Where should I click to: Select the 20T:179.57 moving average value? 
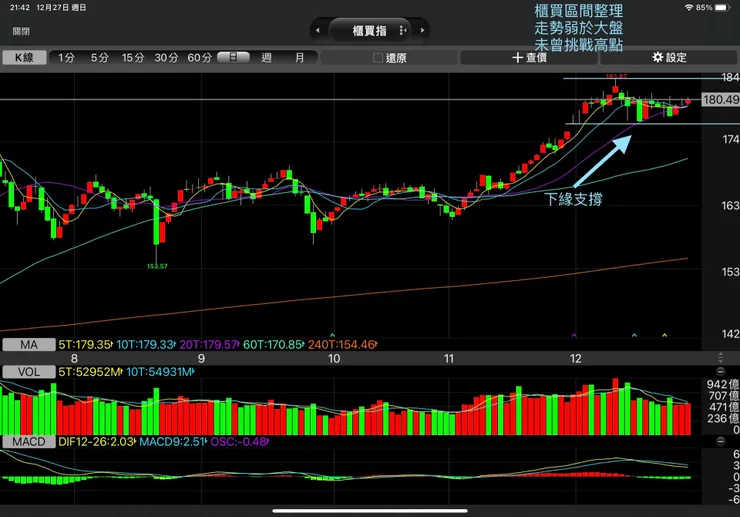(x=209, y=345)
